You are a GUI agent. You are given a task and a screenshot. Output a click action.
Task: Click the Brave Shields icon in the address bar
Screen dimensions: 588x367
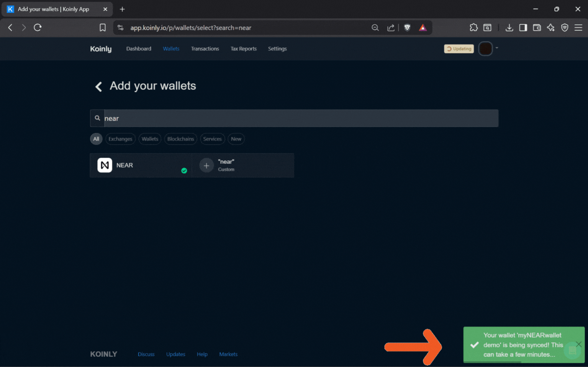[x=407, y=27]
